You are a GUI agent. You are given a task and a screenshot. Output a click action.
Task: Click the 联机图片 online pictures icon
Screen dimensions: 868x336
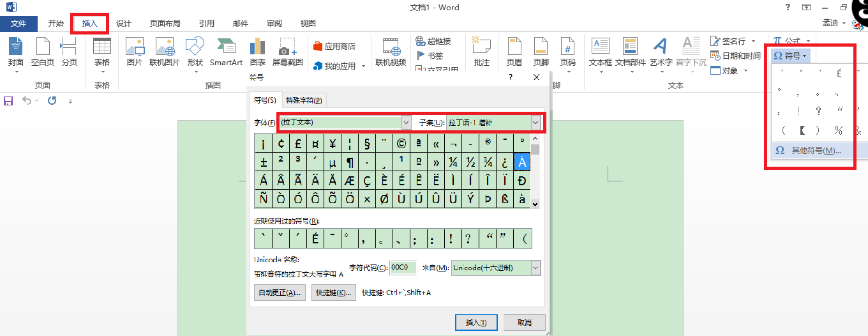tap(165, 52)
